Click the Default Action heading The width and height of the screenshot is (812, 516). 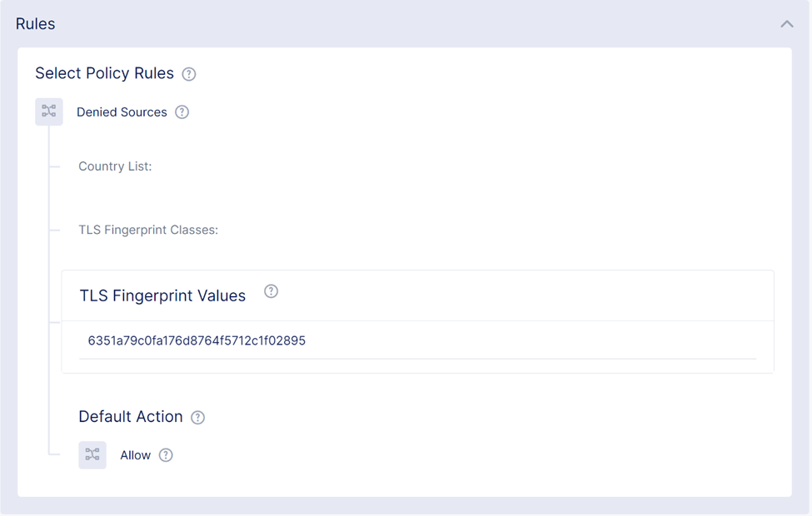point(131,417)
